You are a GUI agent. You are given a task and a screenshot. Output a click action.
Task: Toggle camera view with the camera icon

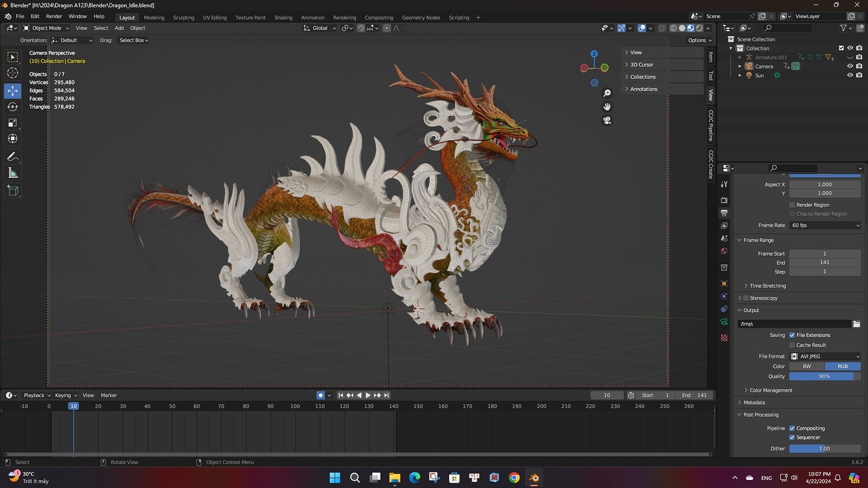coord(607,120)
